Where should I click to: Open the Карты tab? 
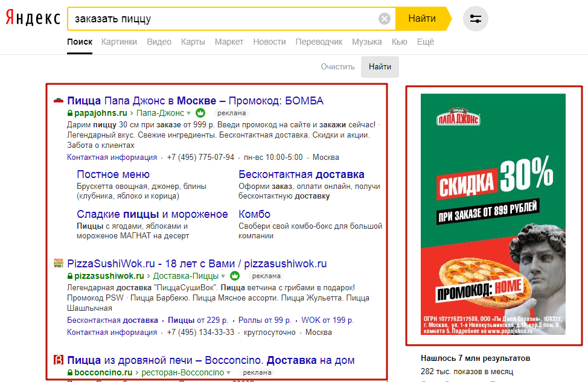click(x=193, y=42)
